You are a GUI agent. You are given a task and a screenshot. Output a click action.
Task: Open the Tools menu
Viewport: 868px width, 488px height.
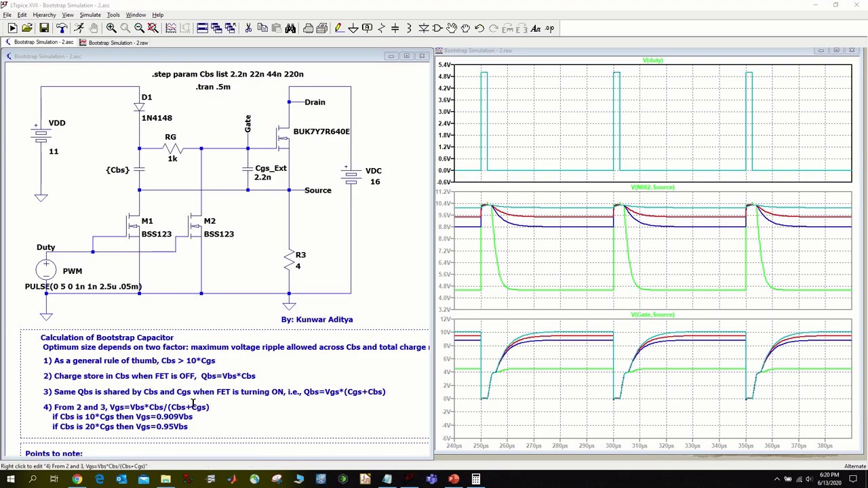coord(113,15)
